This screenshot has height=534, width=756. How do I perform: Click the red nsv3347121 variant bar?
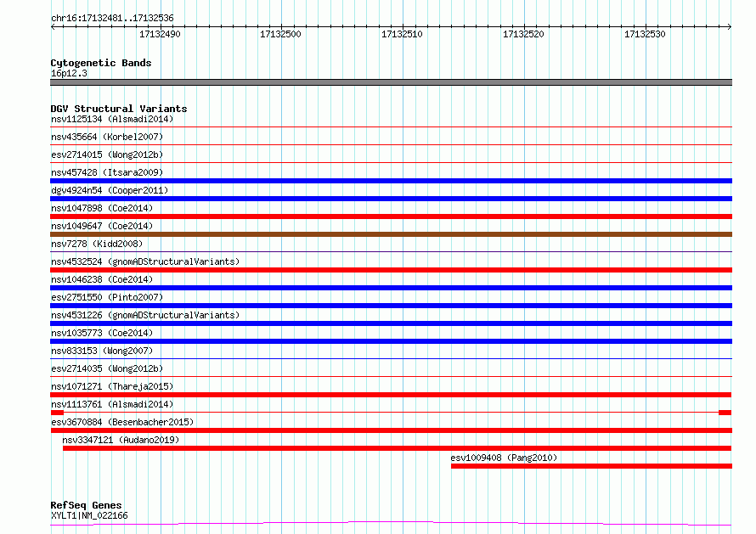click(397, 448)
